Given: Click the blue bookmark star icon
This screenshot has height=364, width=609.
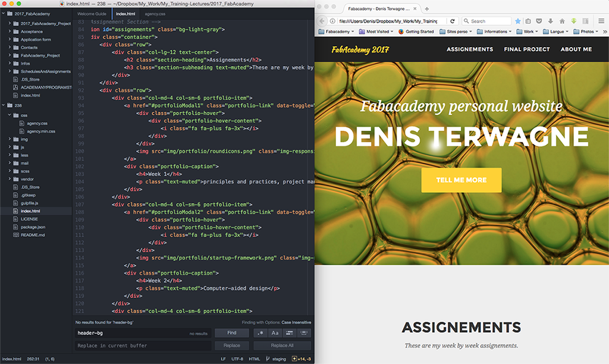Looking at the screenshot, I should click(518, 21).
